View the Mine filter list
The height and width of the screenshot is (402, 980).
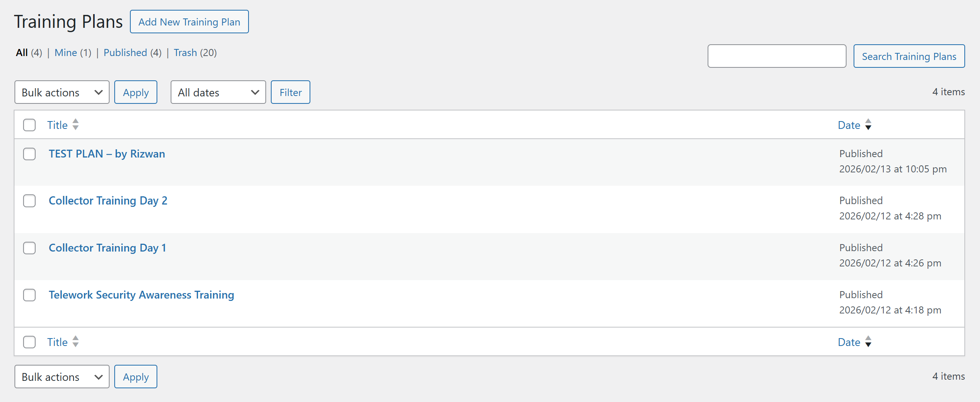65,53
